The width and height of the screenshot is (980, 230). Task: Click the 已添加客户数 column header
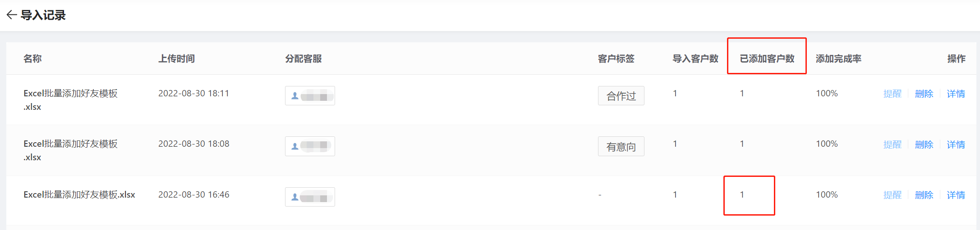[x=767, y=59]
